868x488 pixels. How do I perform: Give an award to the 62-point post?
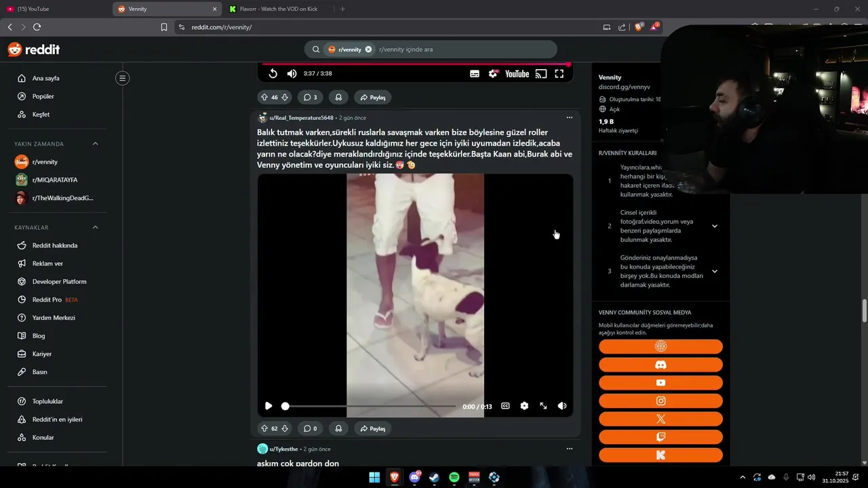pyautogui.click(x=338, y=428)
